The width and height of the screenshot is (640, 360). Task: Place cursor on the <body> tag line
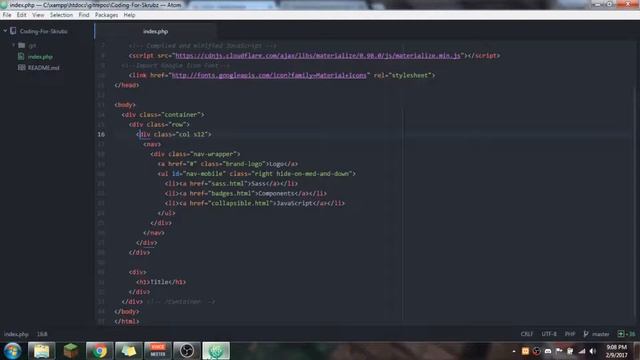pyautogui.click(x=125, y=105)
